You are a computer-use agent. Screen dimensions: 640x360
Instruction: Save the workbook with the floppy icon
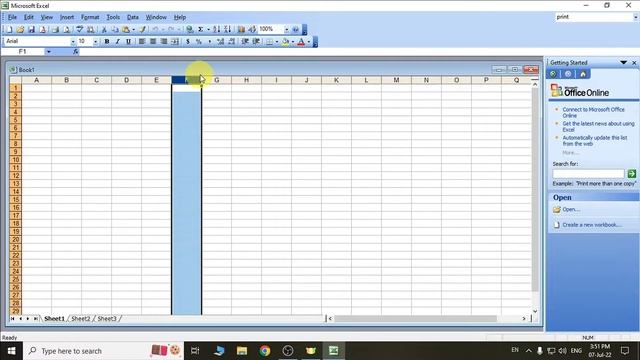tap(31, 29)
